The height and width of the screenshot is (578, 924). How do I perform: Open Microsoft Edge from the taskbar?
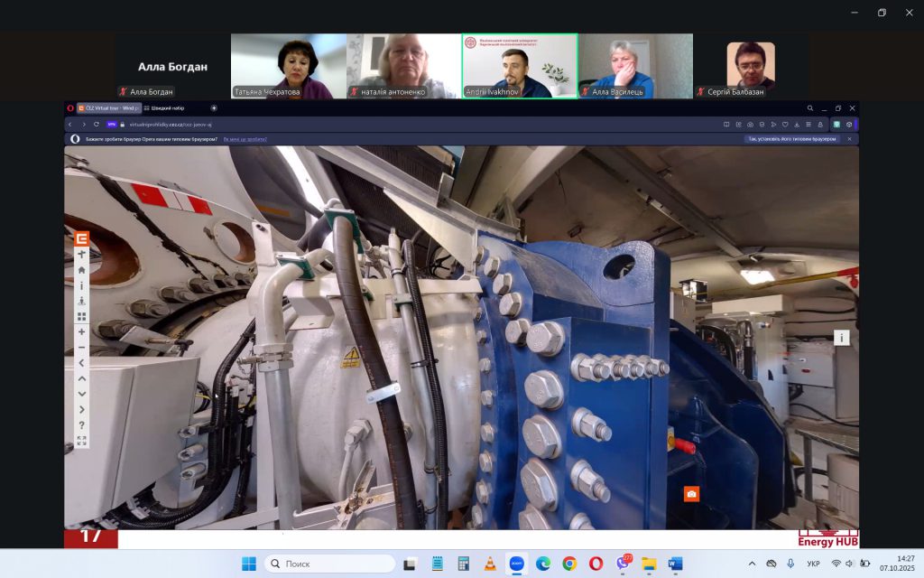(x=543, y=564)
